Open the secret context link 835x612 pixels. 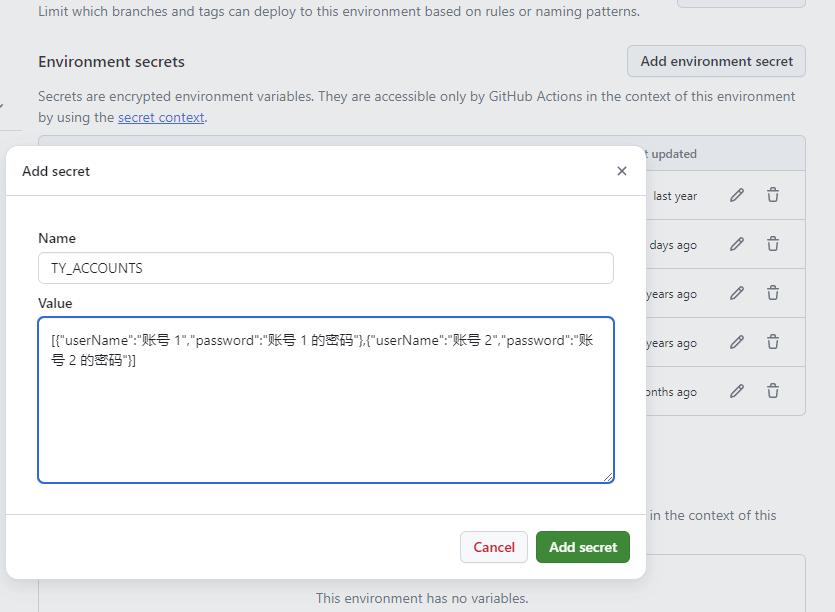161,117
